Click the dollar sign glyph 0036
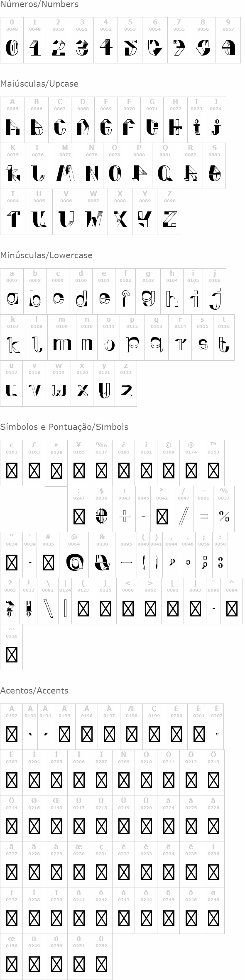 tap(101, 509)
